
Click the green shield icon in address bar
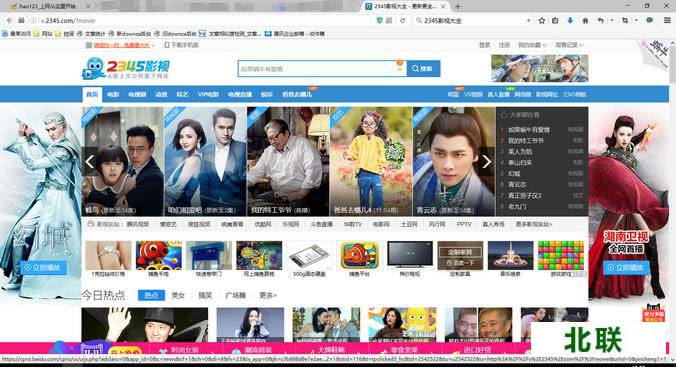click(x=379, y=20)
